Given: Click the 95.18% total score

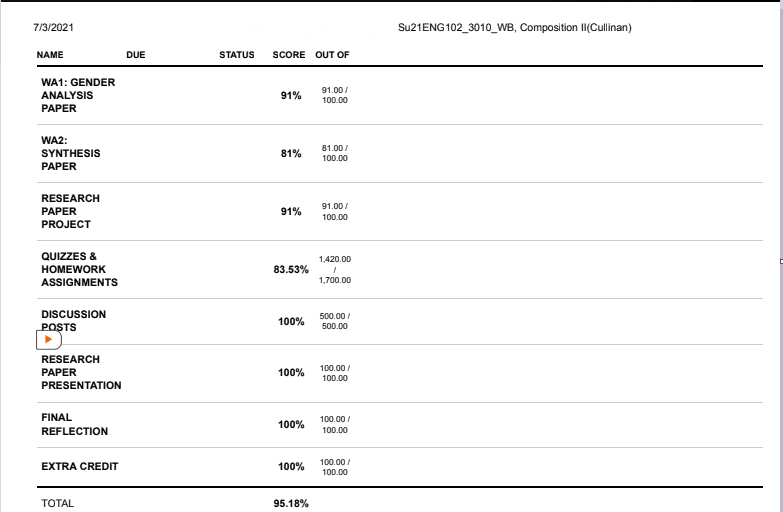Looking at the screenshot, I should (291, 503).
